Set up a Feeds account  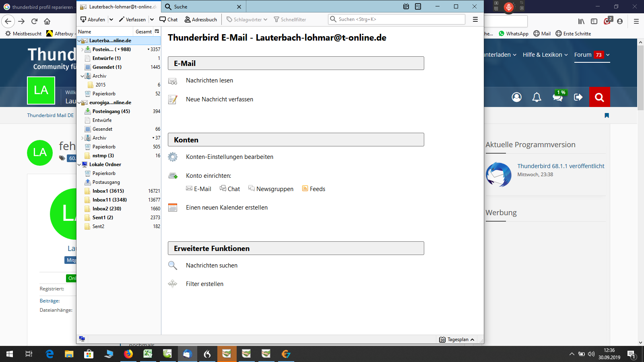[x=314, y=189]
